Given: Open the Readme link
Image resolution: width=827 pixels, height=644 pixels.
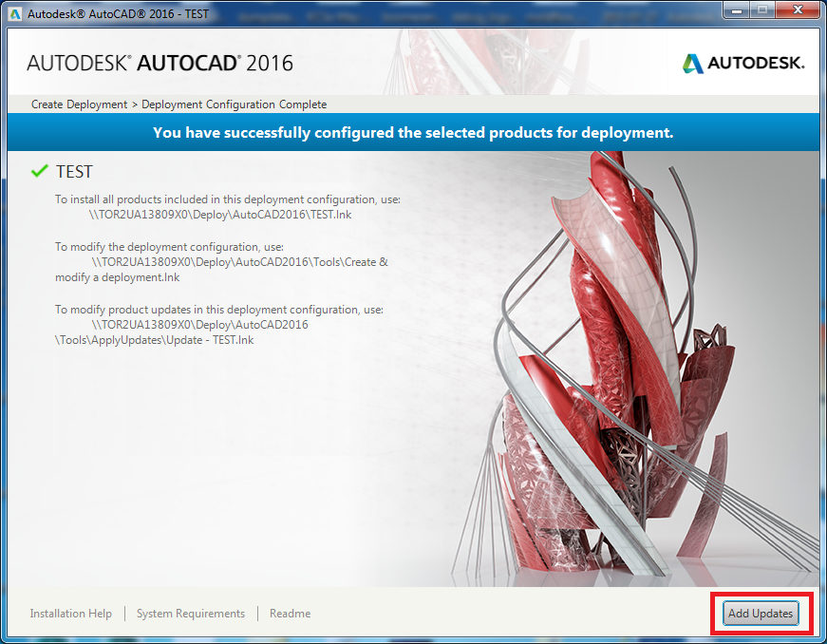Looking at the screenshot, I should [x=291, y=614].
